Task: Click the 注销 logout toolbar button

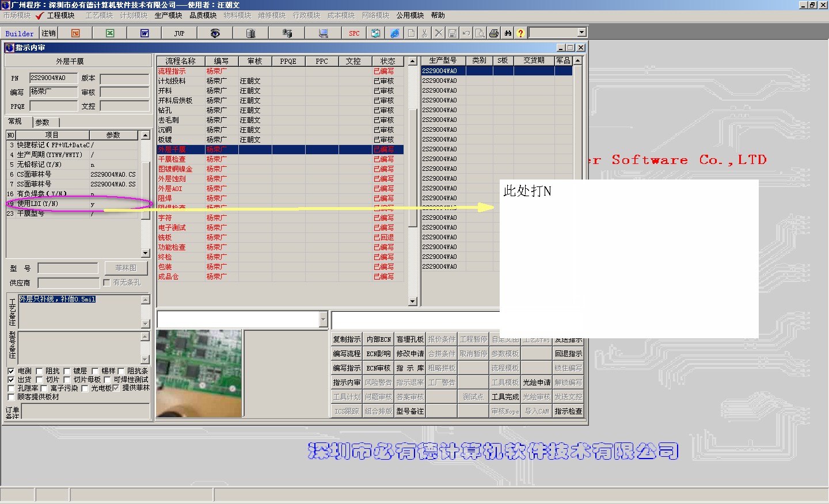Action: pyautogui.click(x=49, y=33)
